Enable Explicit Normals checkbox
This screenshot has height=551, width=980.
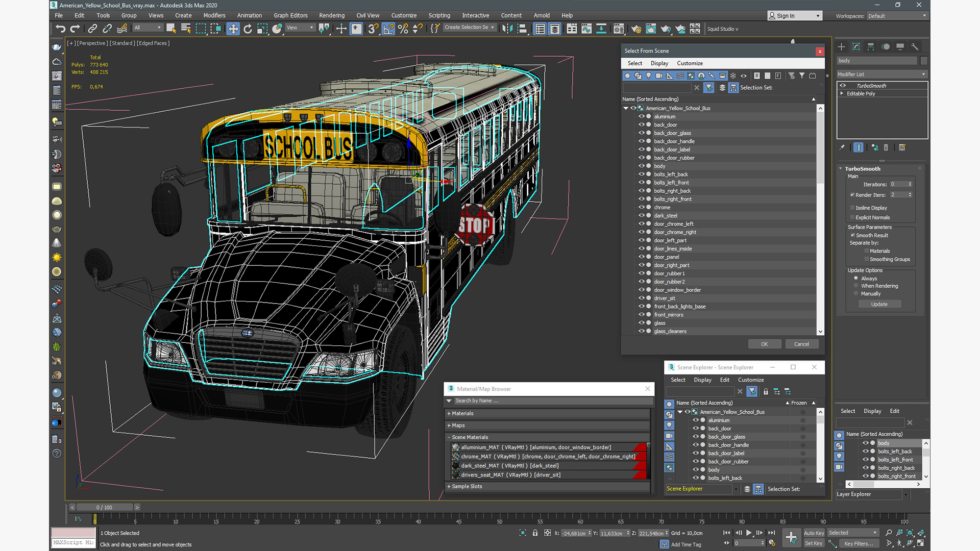[x=852, y=217]
